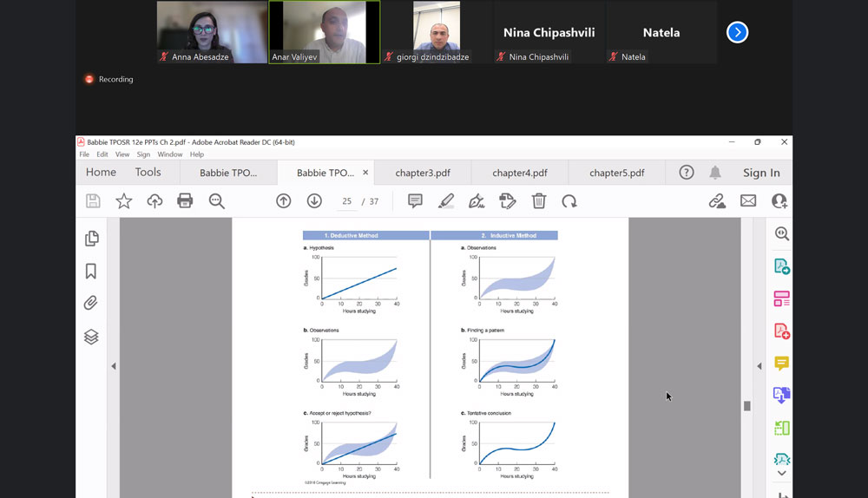This screenshot has height=498, width=868.
Task: Click the Sign In button
Action: coord(761,173)
